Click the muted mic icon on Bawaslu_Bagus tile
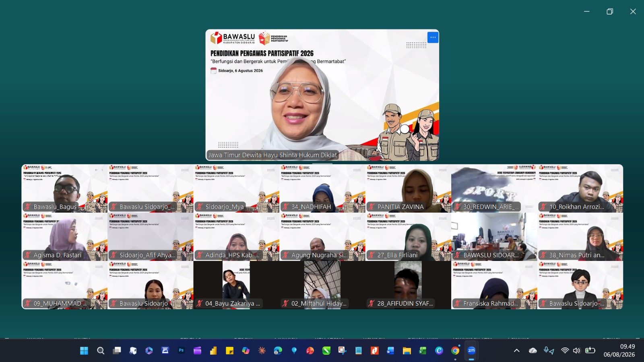Viewport: 644px width, 362px height. [28, 207]
